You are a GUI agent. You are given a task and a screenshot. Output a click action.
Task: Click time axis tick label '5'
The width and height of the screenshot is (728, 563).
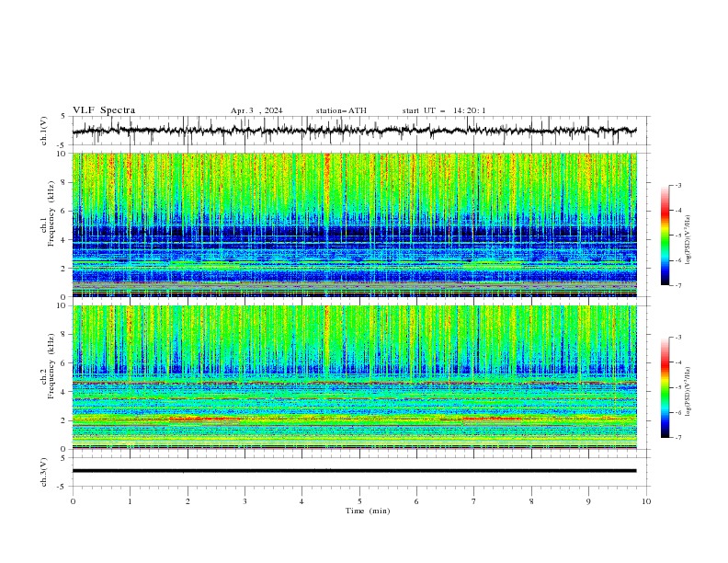coord(359,501)
